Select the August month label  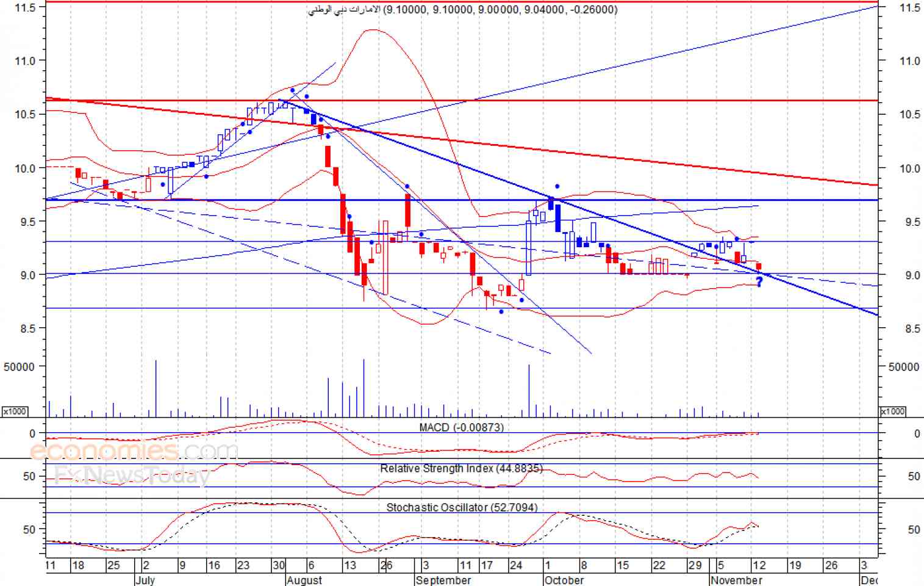click(x=304, y=580)
